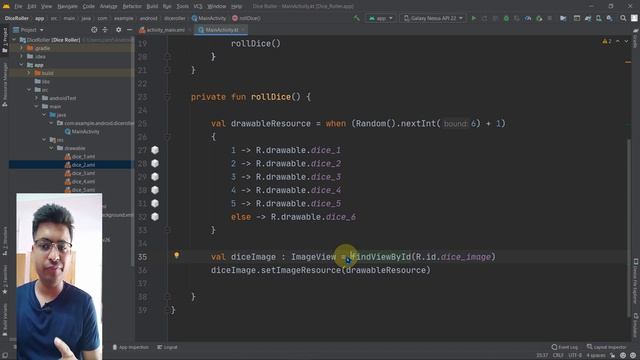Open the Event Log button
640x360 pixels.
[564, 347]
